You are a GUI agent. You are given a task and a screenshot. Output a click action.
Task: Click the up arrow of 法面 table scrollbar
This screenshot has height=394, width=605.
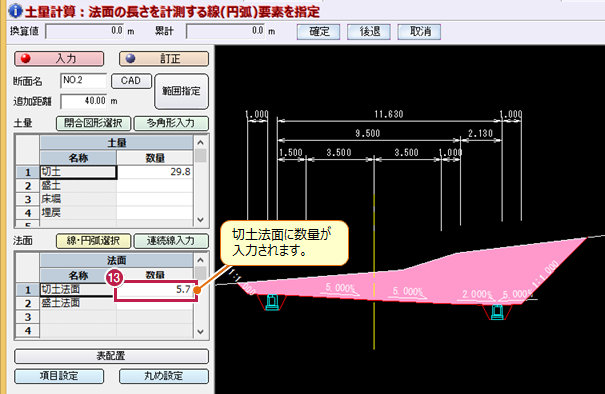[200, 260]
